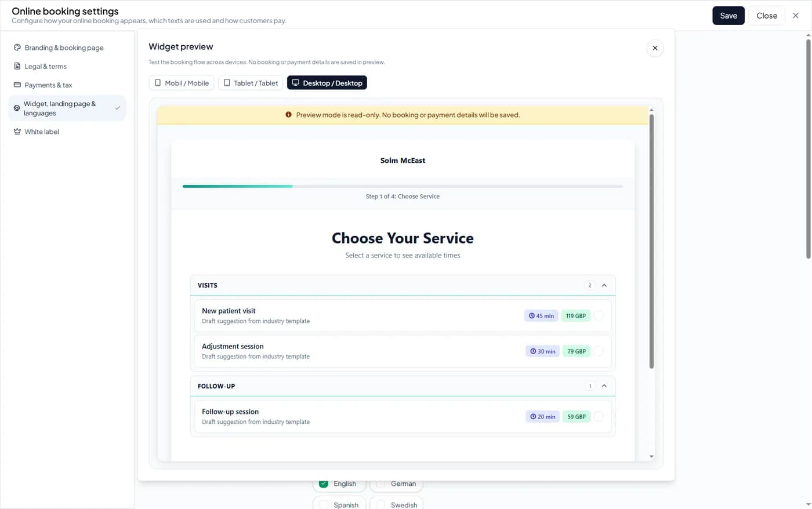Click the Branding & booking page palette icon
This screenshot has height=509, width=812.
17,48
